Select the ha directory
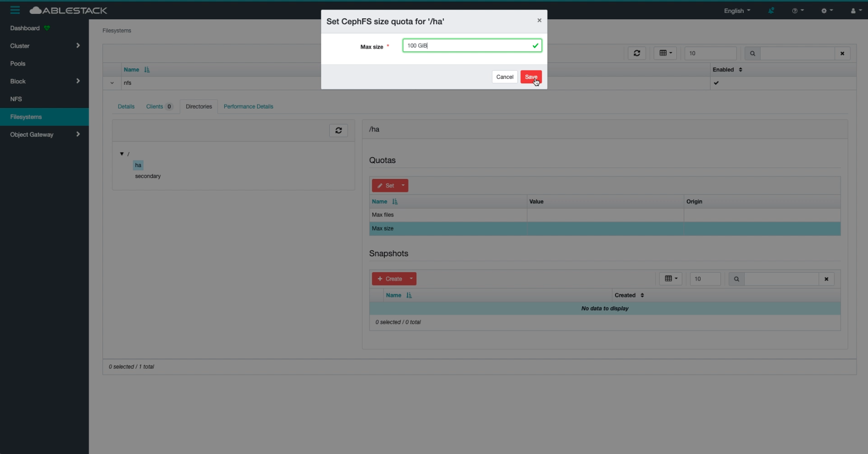The width and height of the screenshot is (868, 454). (x=138, y=165)
